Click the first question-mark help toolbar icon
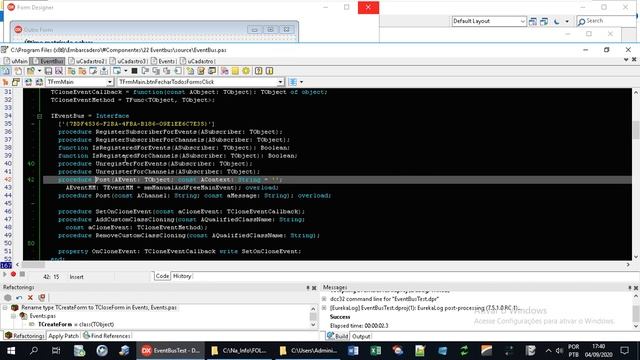Viewport: 640px width, 360px height. coord(258,71)
